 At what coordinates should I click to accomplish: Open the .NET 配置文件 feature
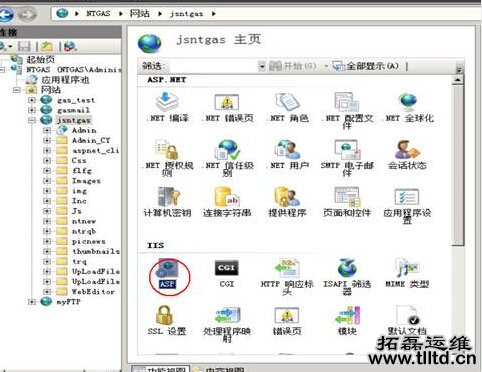(347, 111)
